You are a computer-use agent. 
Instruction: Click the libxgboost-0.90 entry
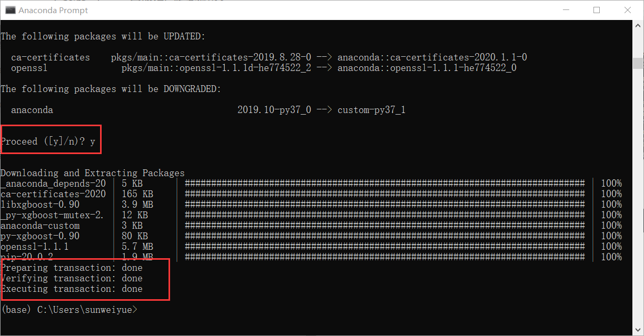click(39, 204)
